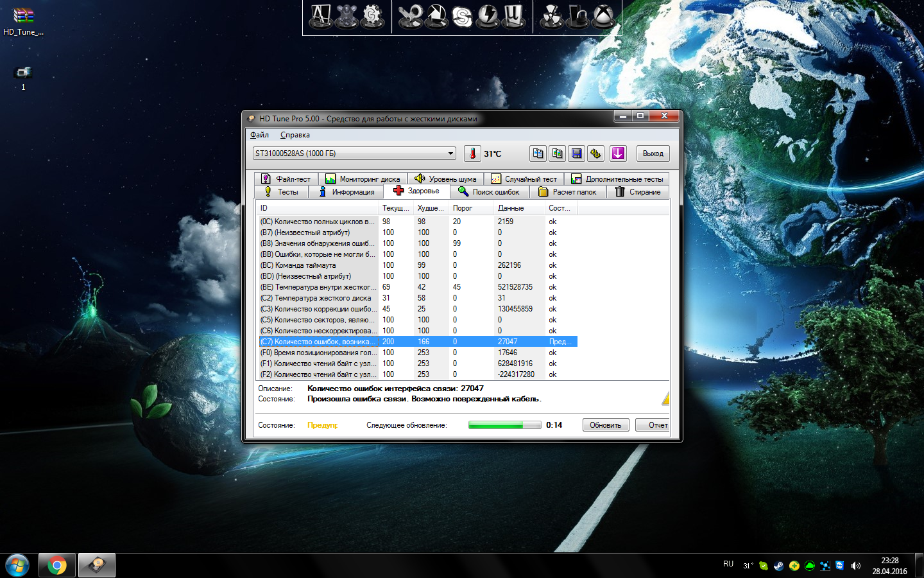This screenshot has width=924, height=578.
Task: Launch uTorrent from the top dock
Action: [513, 16]
